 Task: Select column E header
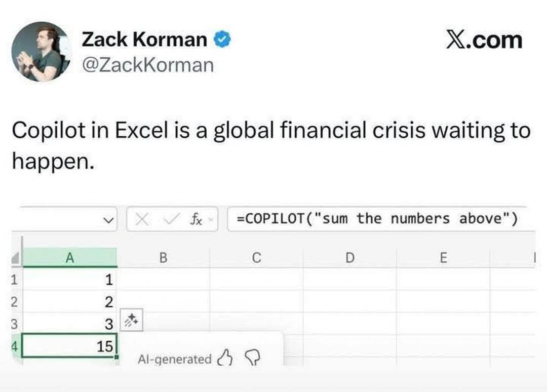click(x=443, y=258)
